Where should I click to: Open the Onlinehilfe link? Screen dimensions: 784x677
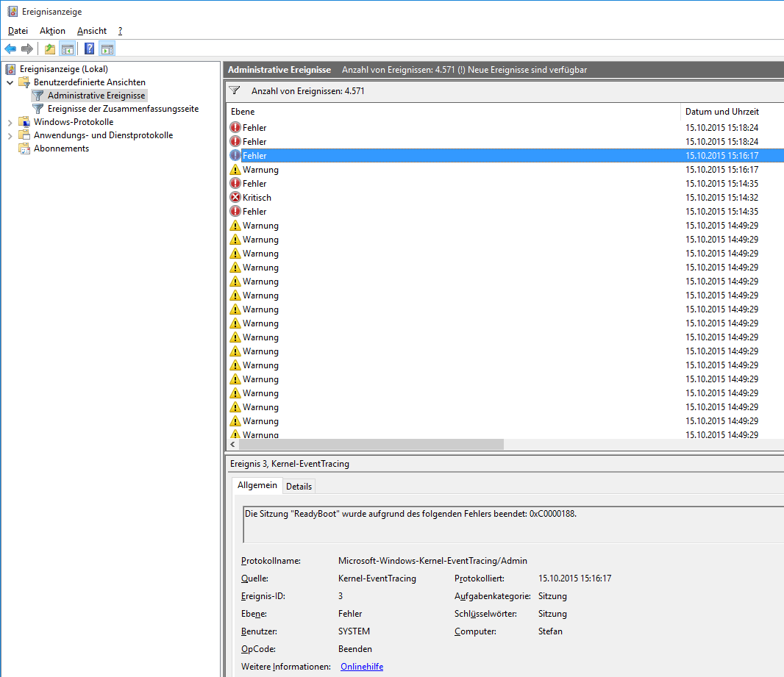tap(362, 667)
